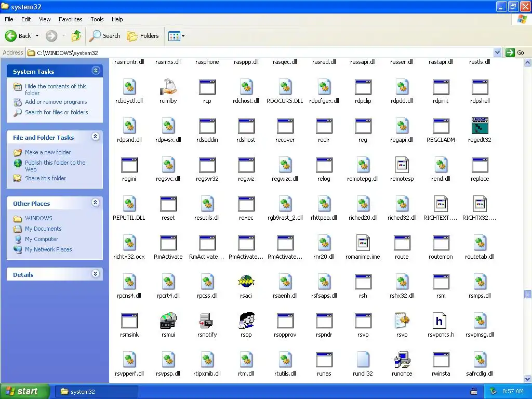Click the scrollbar down arrow
The width and height of the screenshot is (532, 399).
coord(528,379)
